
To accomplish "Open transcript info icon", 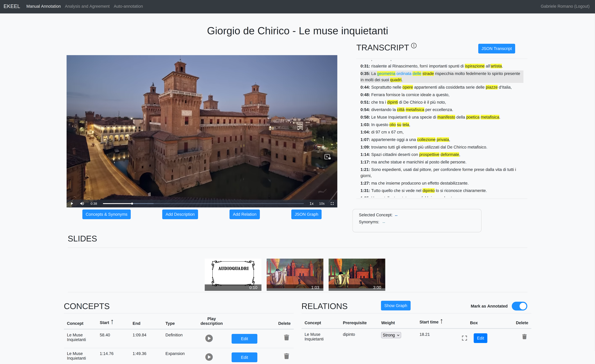I will click(414, 46).
